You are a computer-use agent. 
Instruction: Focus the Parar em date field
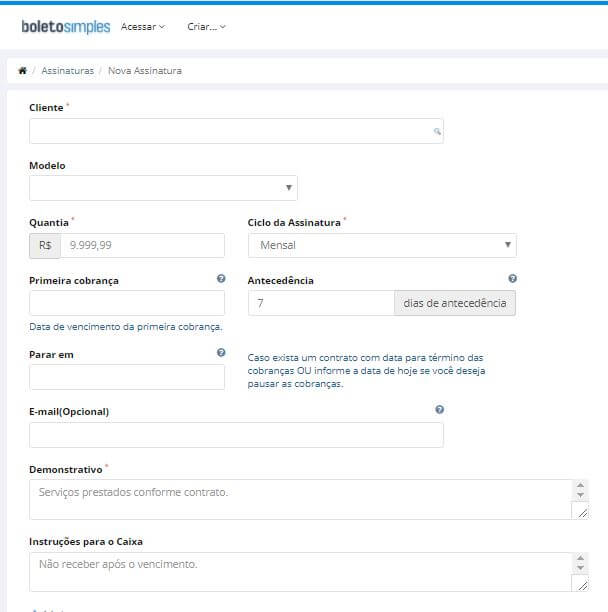pyautogui.click(x=127, y=377)
